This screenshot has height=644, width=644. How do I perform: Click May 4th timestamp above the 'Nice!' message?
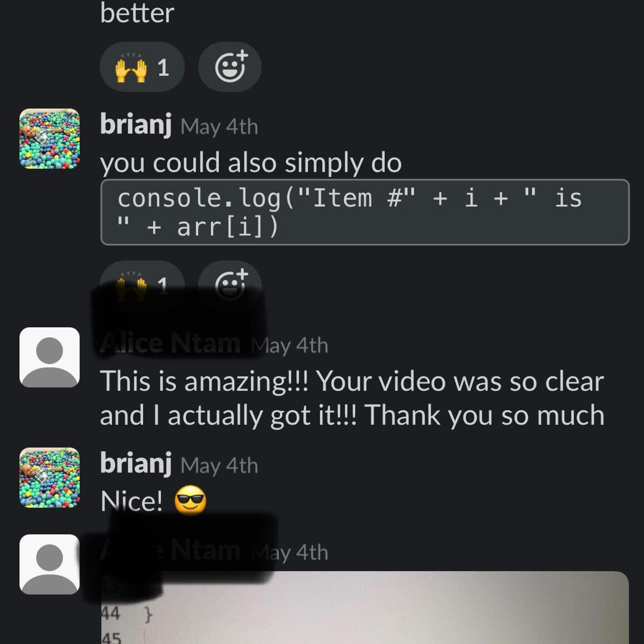tap(219, 465)
